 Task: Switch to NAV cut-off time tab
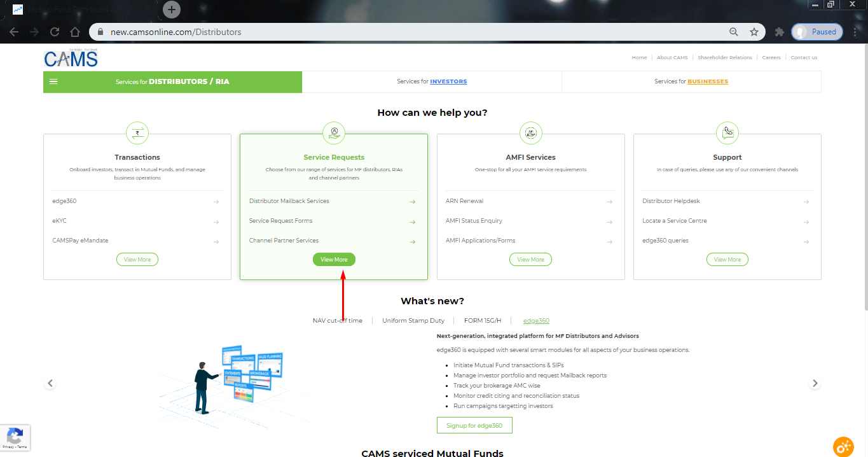pyautogui.click(x=338, y=321)
